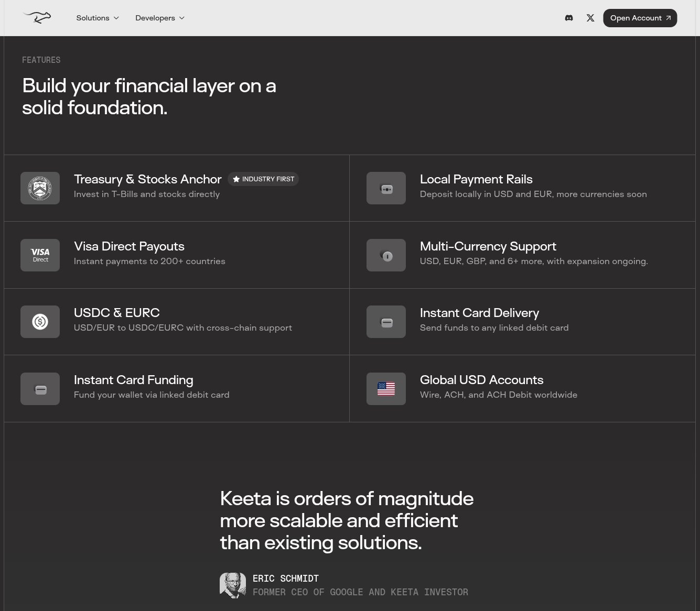This screenshot has width=700, height=611.
Task: Click the USDC dollar coin icon
Action: 40,322
